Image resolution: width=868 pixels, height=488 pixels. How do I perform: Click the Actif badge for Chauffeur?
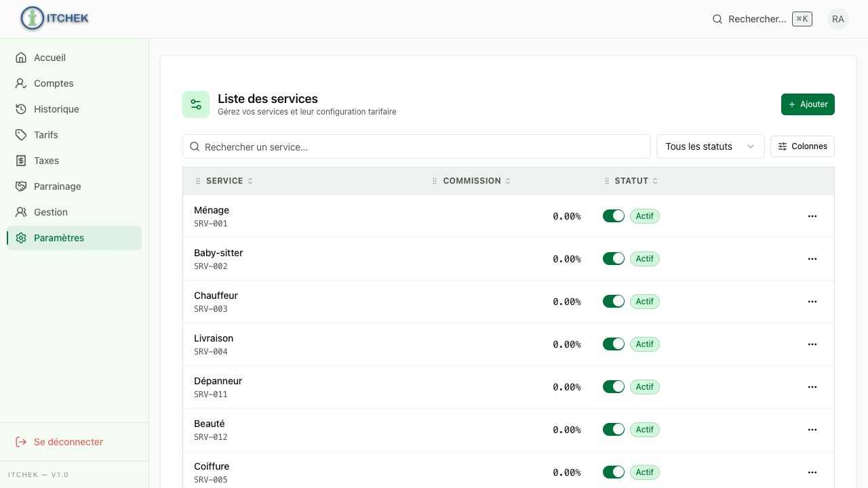[645, 302]
